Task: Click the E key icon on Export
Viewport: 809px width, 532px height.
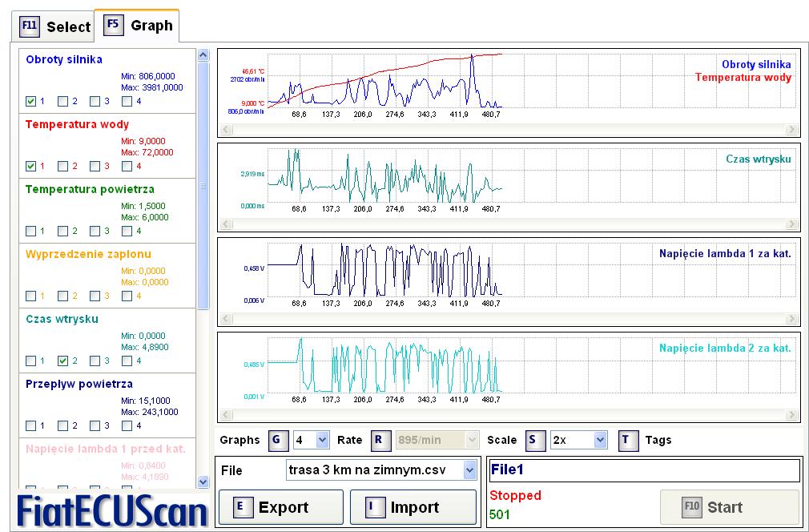Action: click(243, 507)
